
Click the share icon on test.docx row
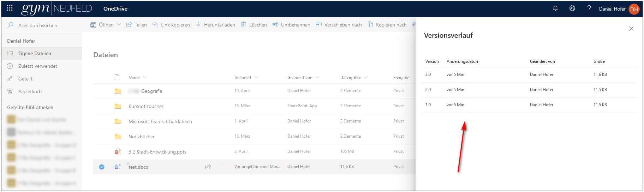pos(208,167)
